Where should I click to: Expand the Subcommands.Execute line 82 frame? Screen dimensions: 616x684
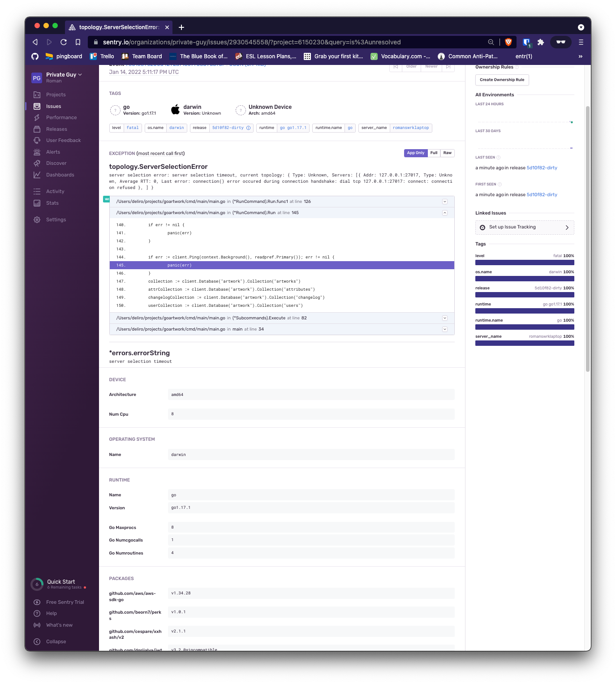pyautogui.click(x=445, y=318)
